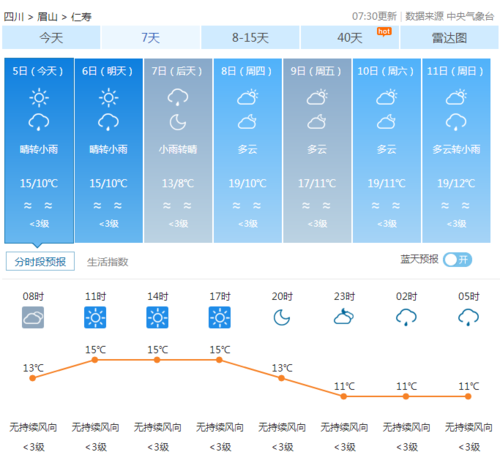
Task: Click the sunny icon at 14时
Action: (x=157, y=317)
